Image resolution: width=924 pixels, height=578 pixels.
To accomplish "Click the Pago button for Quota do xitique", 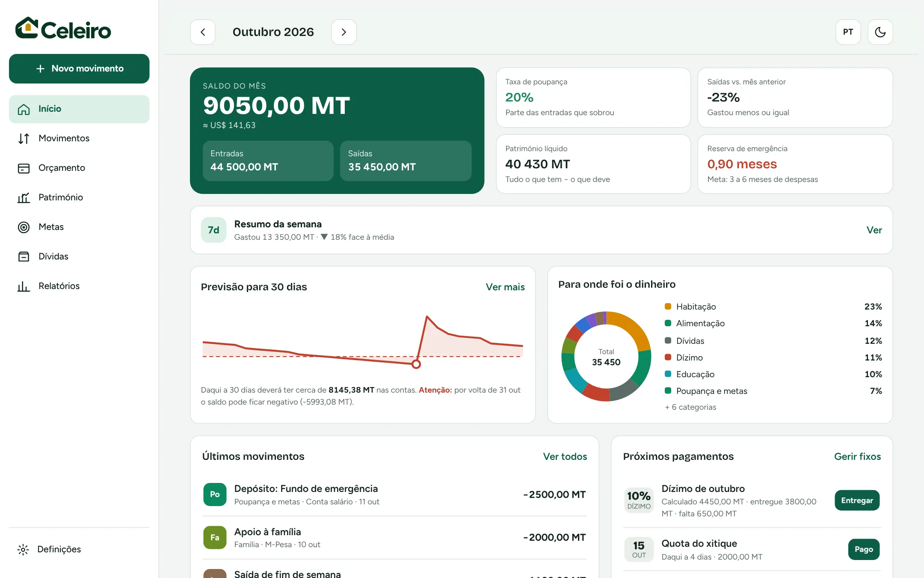I will (864, 549).
